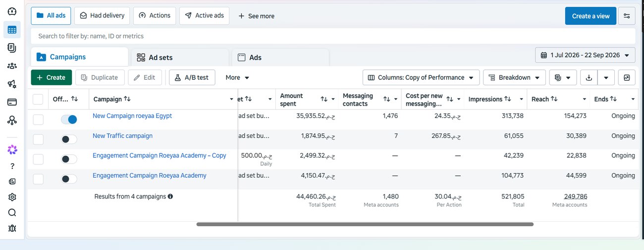Open the Breakdown dropdown
644x250 pixels.
[x=514, y=77]
